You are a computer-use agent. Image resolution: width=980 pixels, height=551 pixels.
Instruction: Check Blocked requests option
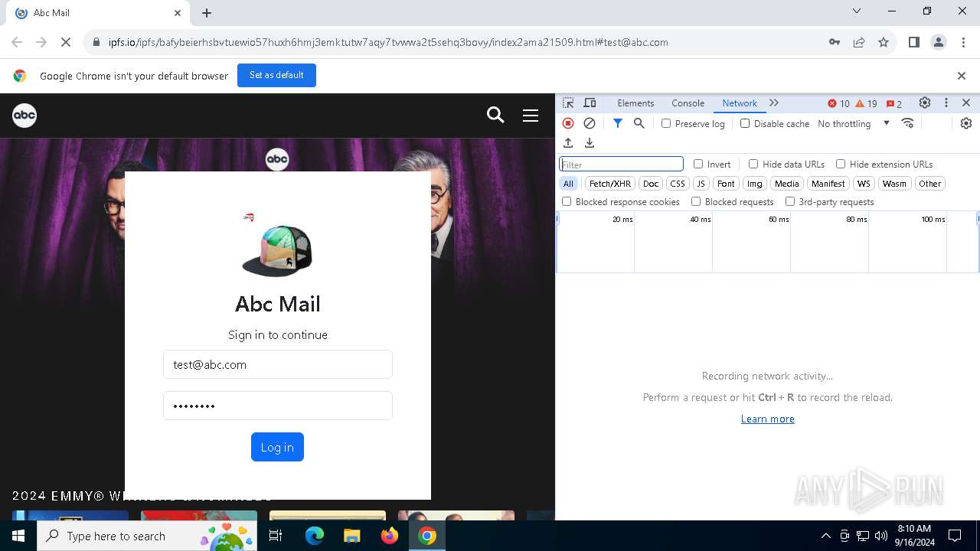pos(696,201)
